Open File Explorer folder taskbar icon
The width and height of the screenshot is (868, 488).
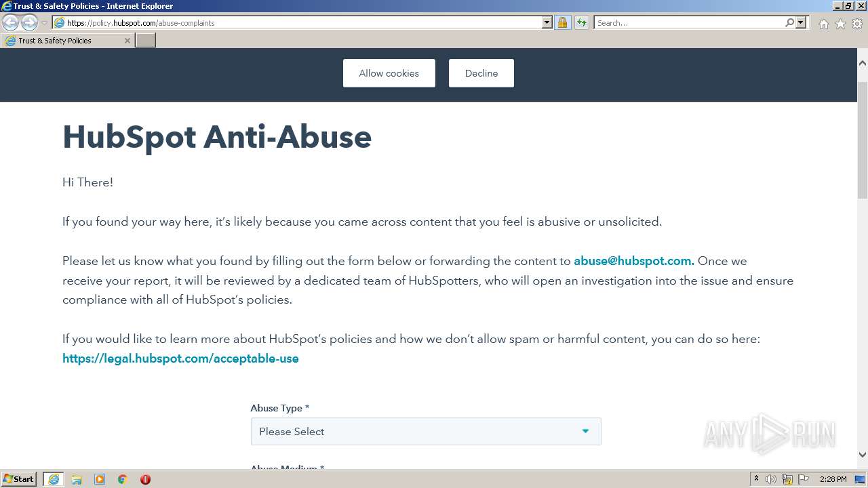click(x=77, y=479)
